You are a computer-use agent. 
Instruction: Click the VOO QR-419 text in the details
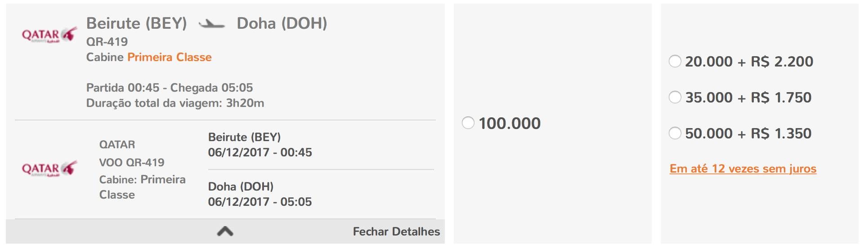(x=132, y=162)
